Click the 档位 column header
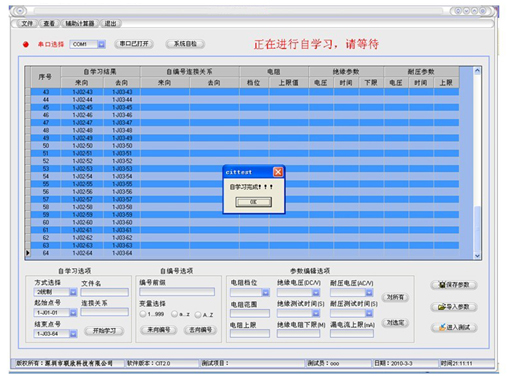The height and width of the screenshot is (380, 512). tap(254, 83)
